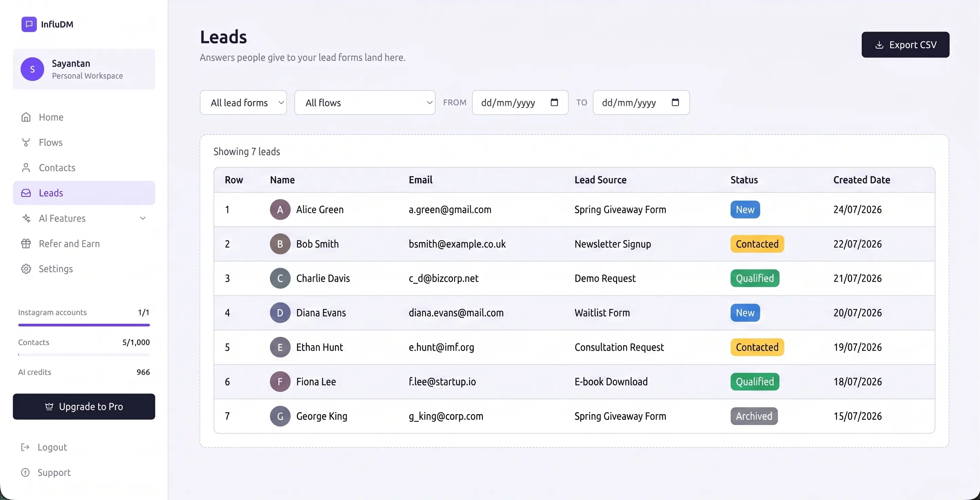The image size is (980, 500).
Task: Click George King's avatar circle
Action: 280,416
